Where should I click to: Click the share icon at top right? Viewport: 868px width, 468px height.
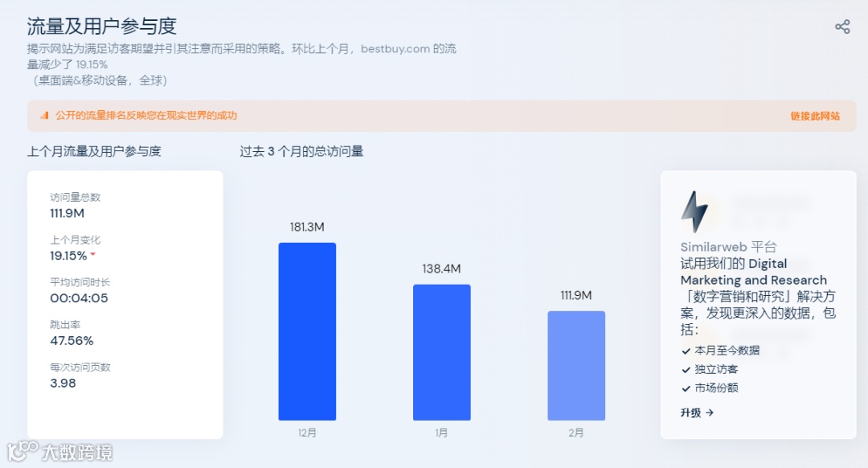841,25
